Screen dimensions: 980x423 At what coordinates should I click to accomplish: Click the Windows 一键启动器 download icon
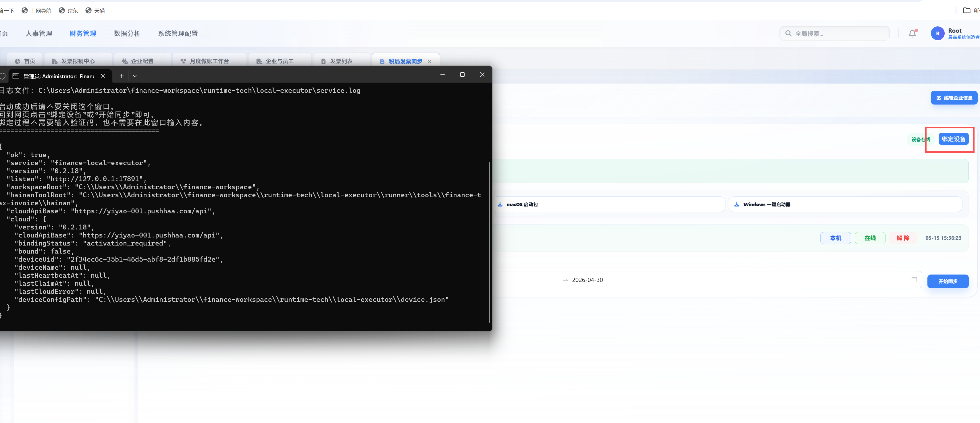pyautogui.click(x=737, y=204)
